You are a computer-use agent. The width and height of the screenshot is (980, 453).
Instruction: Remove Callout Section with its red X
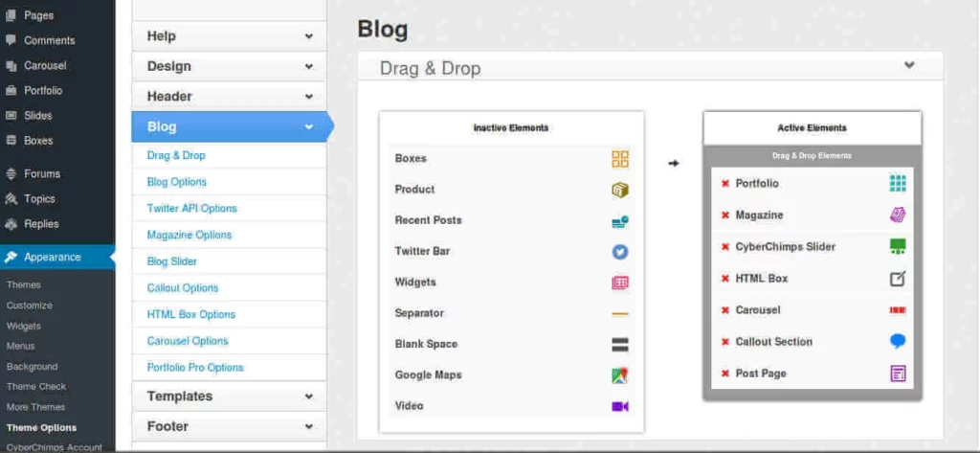click(x=725, y=342)
